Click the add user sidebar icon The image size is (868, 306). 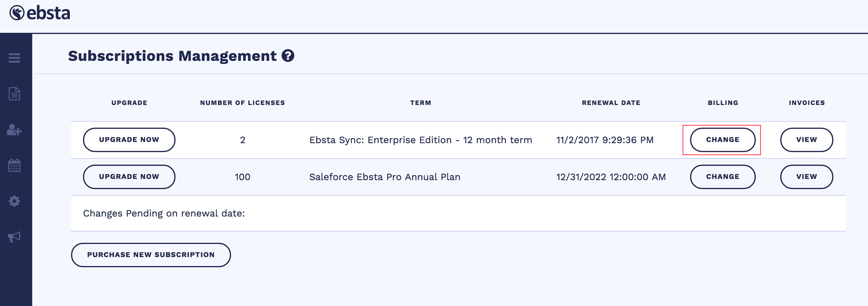click(14, 130)
